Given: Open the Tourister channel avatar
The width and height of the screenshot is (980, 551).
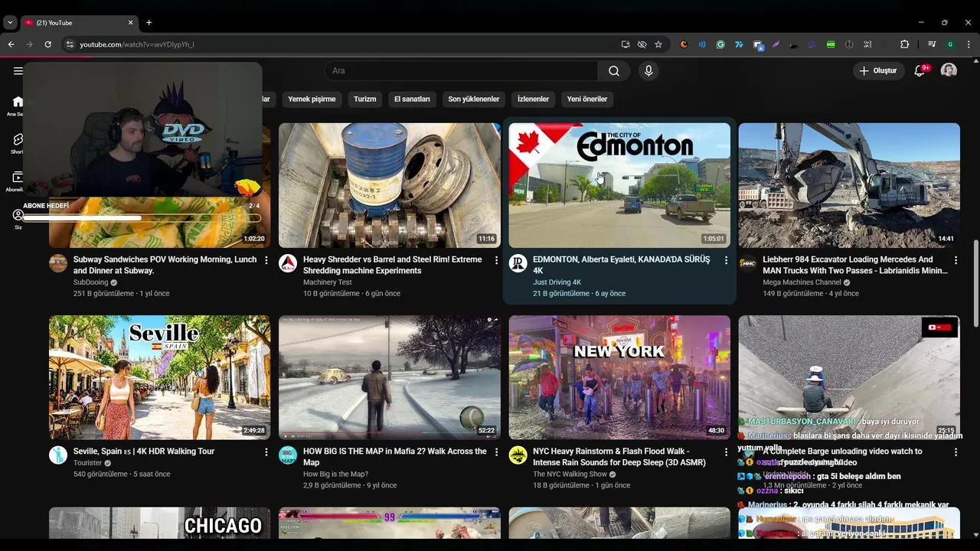Looking at the screenshot, I should click(58, 455).
